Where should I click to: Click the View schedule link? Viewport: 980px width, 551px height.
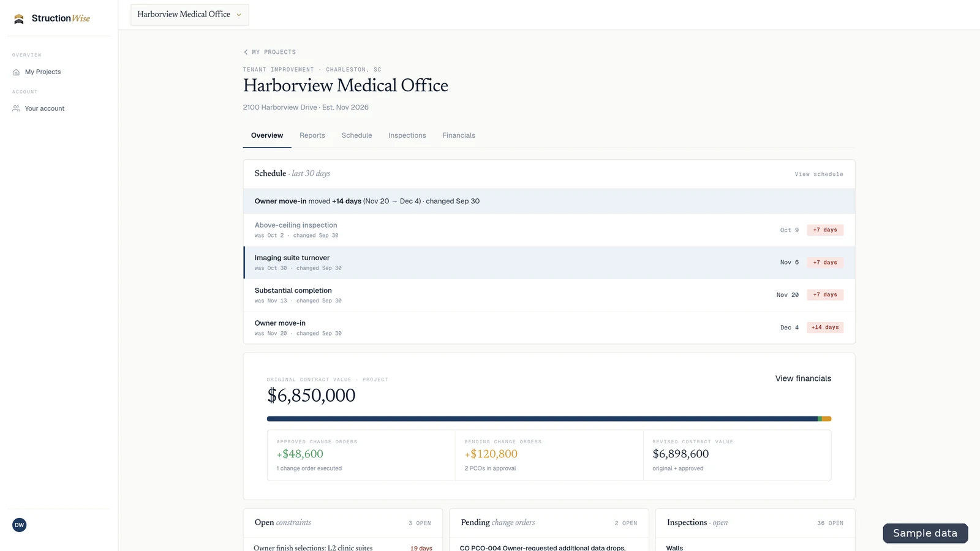(819, 174)
